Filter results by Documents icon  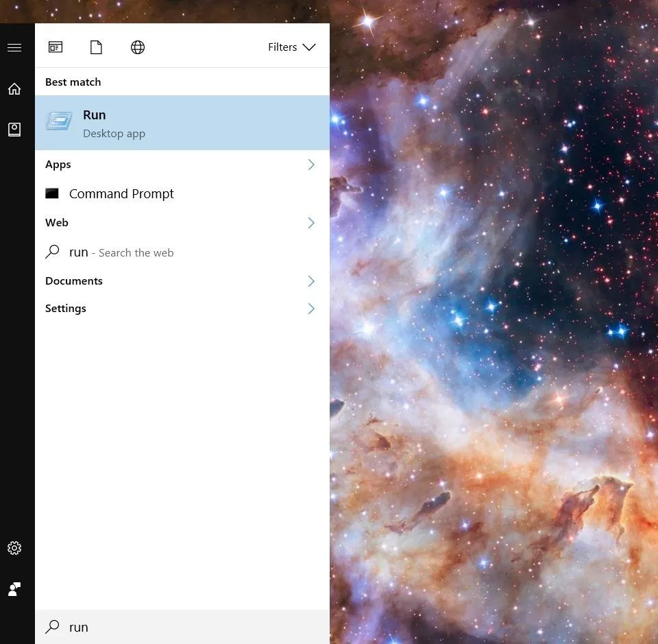click(96, 47)
